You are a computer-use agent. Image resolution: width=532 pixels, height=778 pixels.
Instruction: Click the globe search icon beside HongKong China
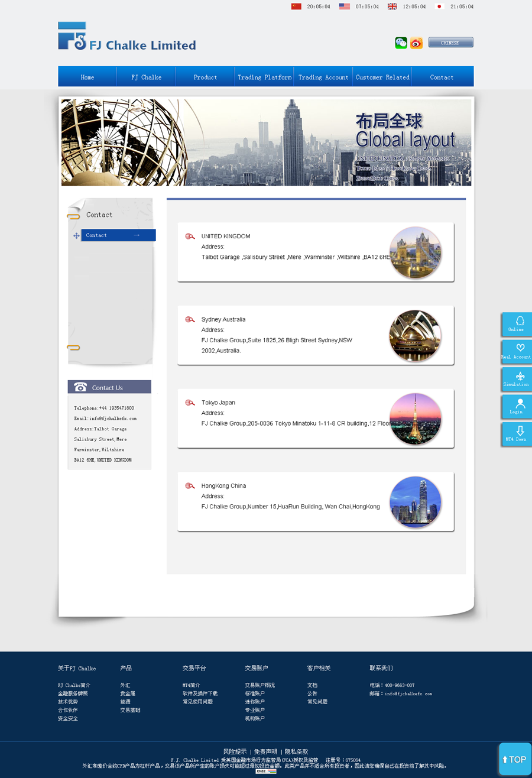190,486
